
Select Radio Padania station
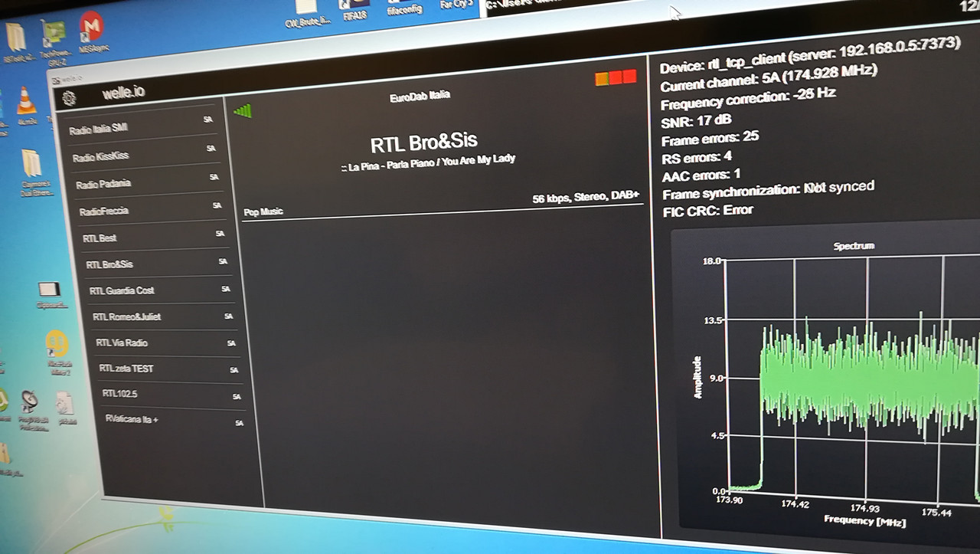pos(147,181)
